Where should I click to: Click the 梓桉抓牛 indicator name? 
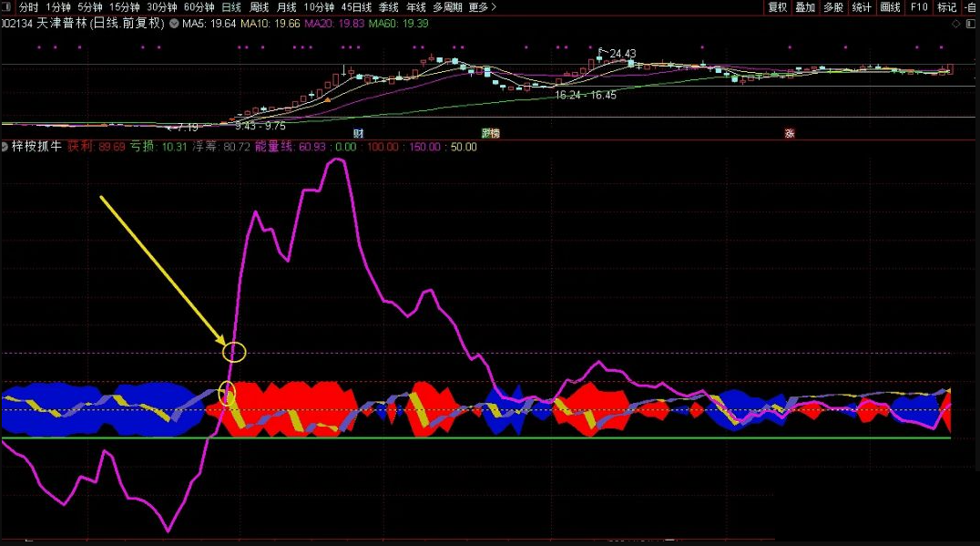coord(36,147)
